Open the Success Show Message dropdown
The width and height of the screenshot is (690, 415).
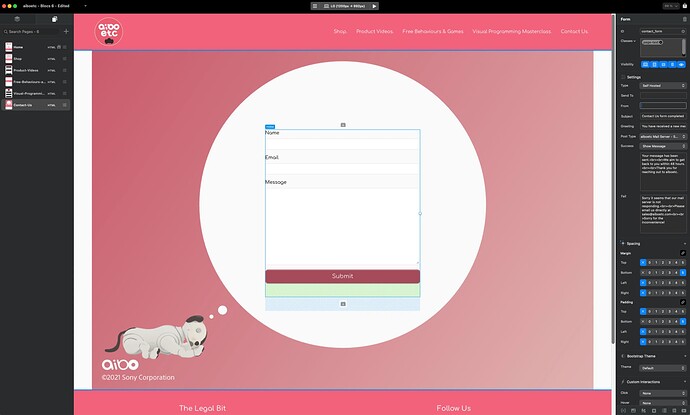pyautogui.click(x=663, y=146)
